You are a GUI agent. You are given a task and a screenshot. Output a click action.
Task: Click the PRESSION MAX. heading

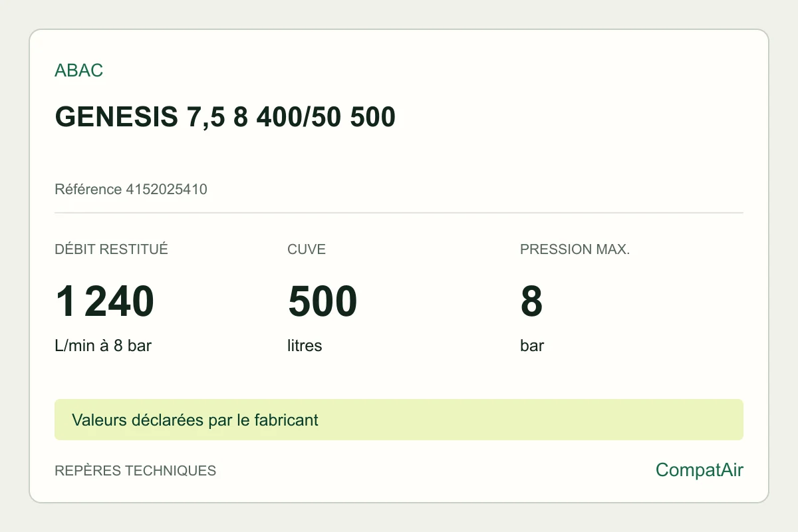pyautogui.click(x=575, y=249)
